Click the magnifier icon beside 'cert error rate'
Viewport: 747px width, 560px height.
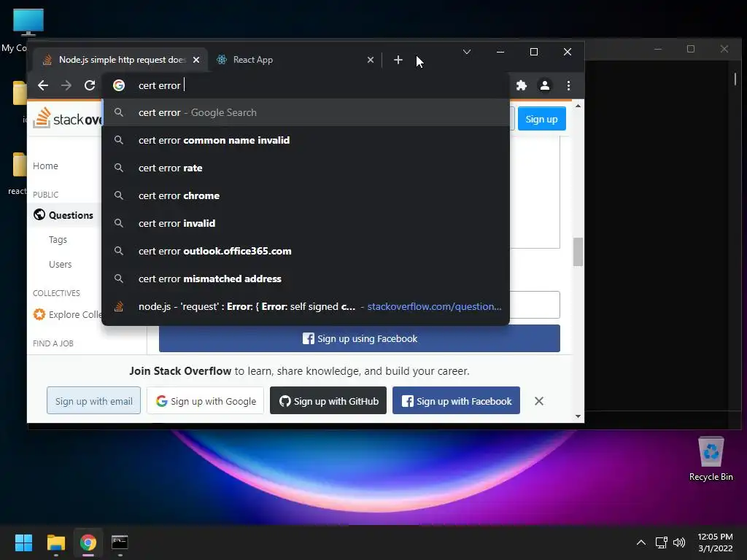click(x=119, y=168)
